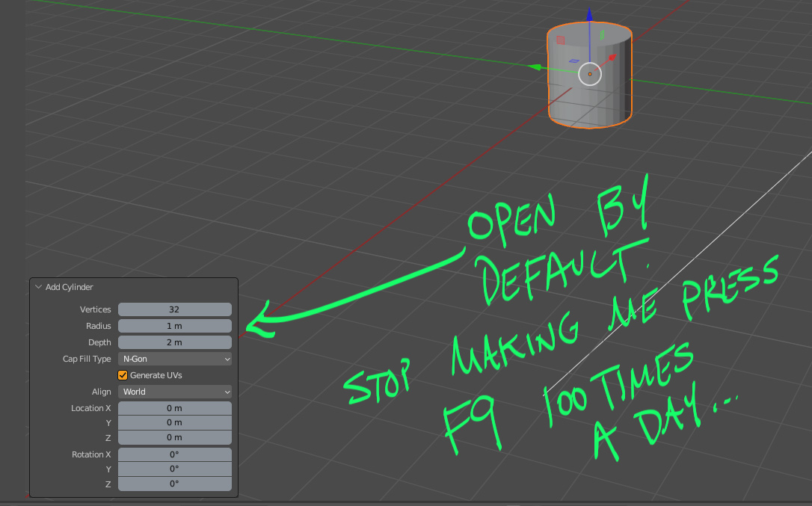Click the Vertices field showing 32
Viewport: 812px width, 506px height.
pyautogui.click(x=174, y=309)
